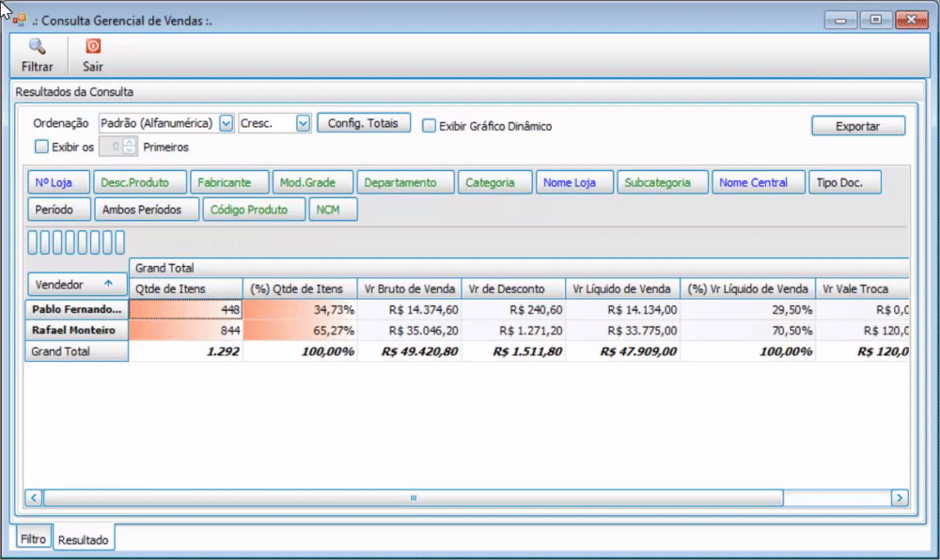The height and width of the screenshot is (560, 940).
Task: Click the Vendedor sort arrow icon
Action: (x=108, y=284)
